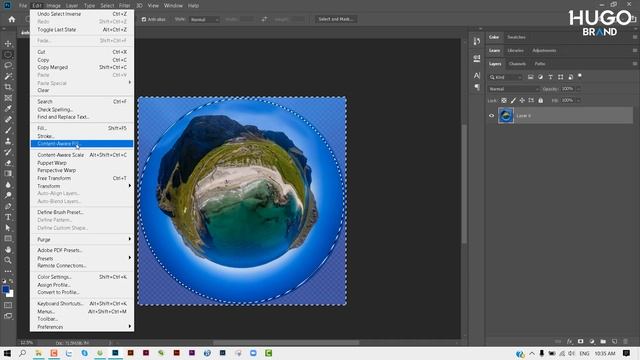This screenshot has width=640, height=360.
Task: Go to Photoshop Home screen
Action: coord(12,19)
